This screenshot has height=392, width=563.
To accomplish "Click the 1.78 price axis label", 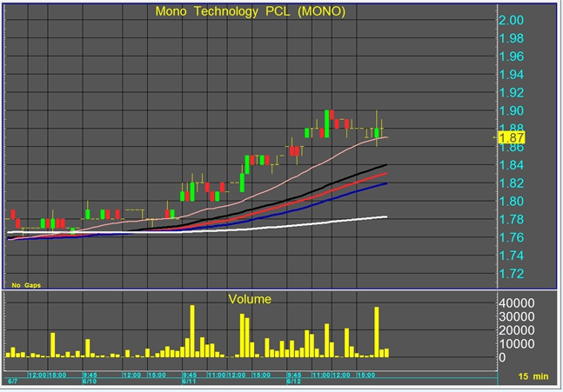I will pos(512,219).
